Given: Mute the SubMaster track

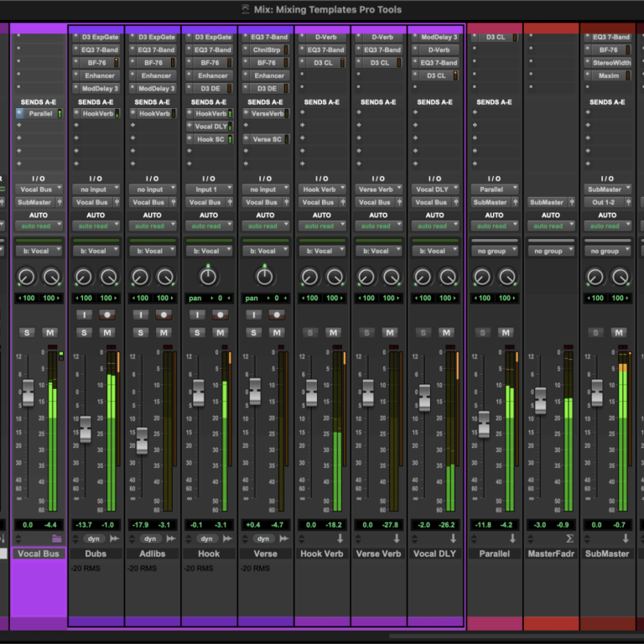Looking at the screenshot, I should coord(619,333).
